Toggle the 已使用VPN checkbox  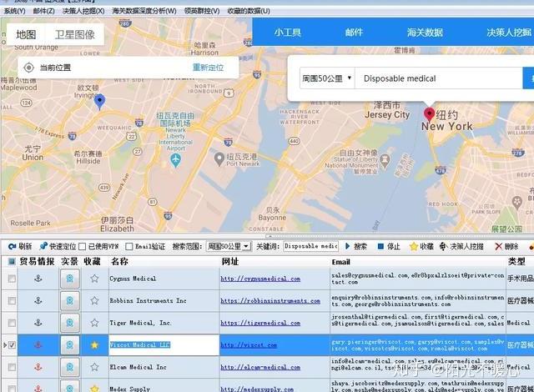pos(82,246)
